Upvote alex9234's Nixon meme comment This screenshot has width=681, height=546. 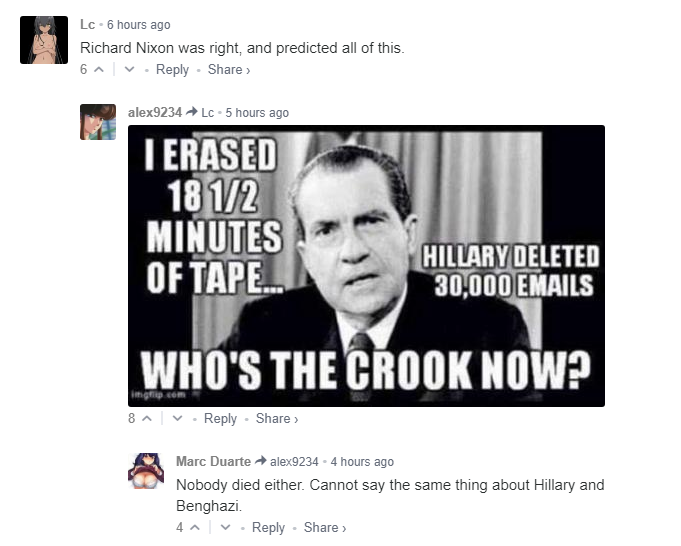[147, 419]
